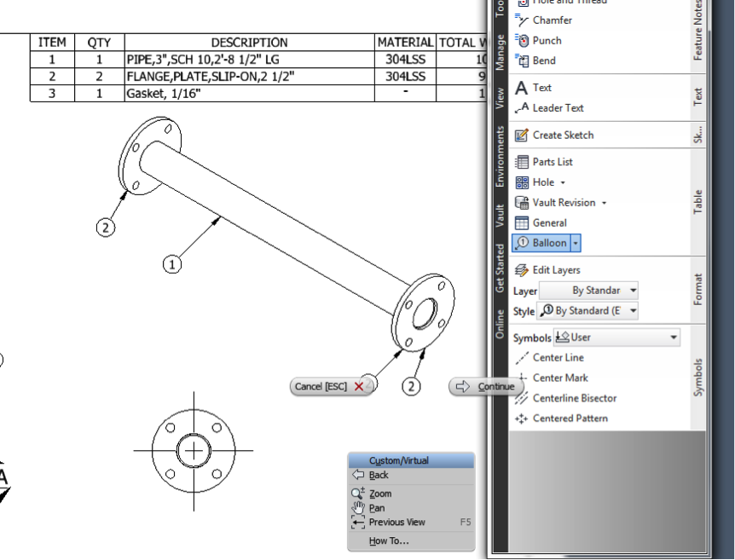Open the Hole table dropdown arrow
735x560 pixels.
[563, 182]
